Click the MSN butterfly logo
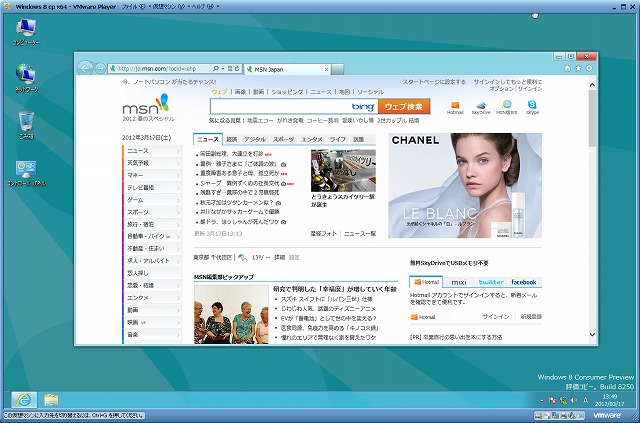Viewport: 640px width, 423px height. click(146, 105)
